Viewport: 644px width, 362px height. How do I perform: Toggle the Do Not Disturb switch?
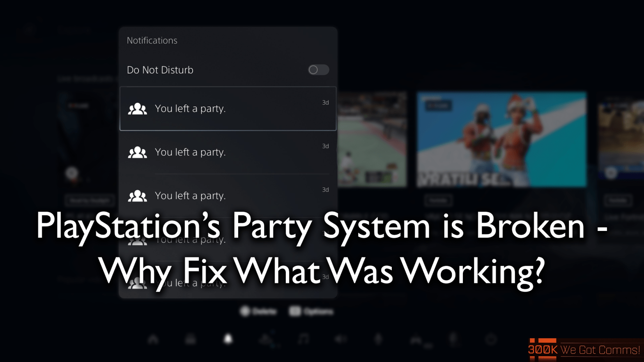318,70
